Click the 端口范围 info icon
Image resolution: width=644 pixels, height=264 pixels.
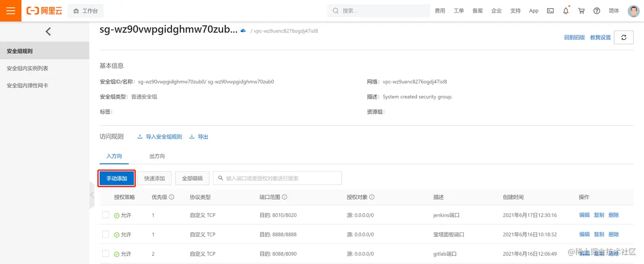[x=285, y=197]
